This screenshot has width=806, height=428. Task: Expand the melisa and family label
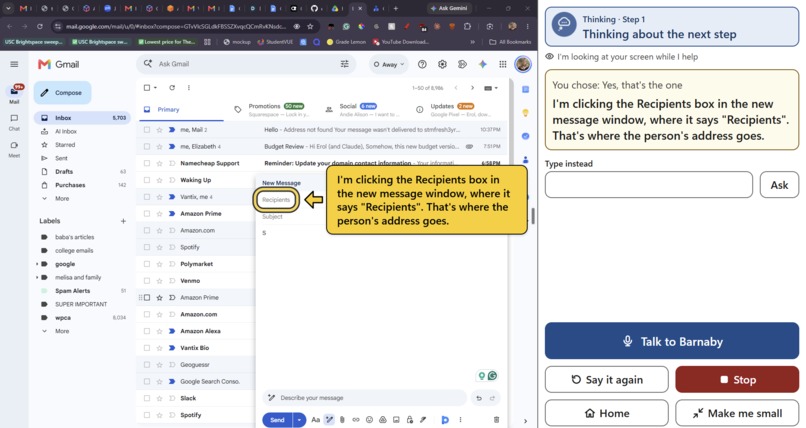(x=37, y=277)
